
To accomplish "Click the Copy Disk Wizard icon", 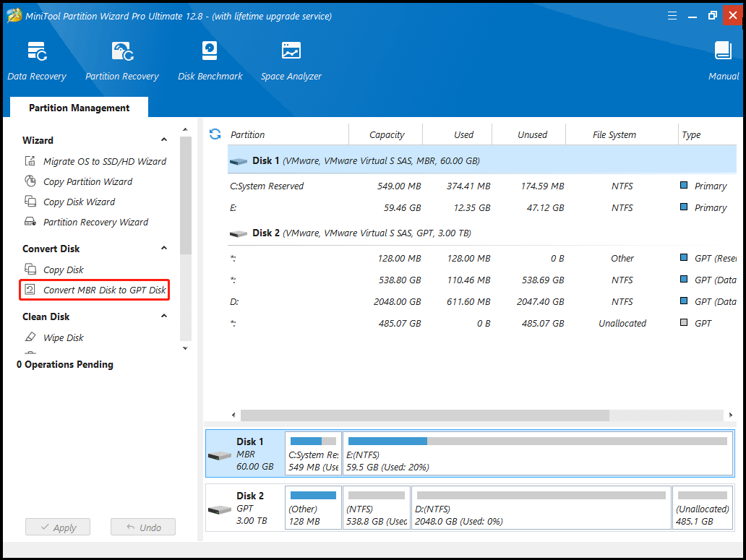I will (30, 201).
